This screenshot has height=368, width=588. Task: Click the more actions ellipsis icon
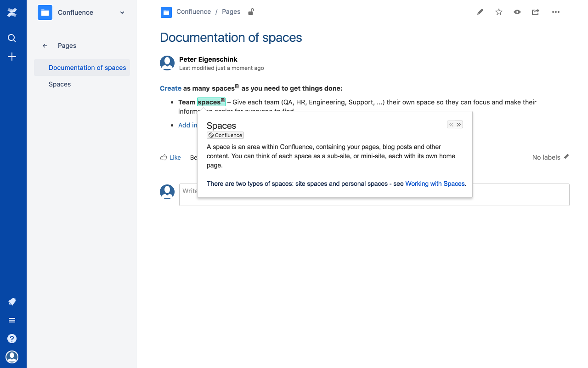pyautogui.click(x=556, y=12)
